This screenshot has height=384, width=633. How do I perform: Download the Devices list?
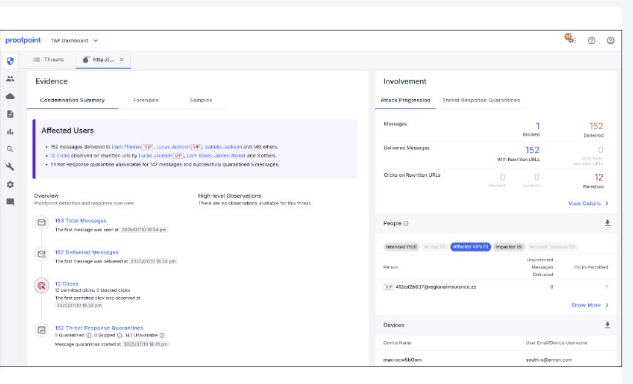click(x=607, y=325)
